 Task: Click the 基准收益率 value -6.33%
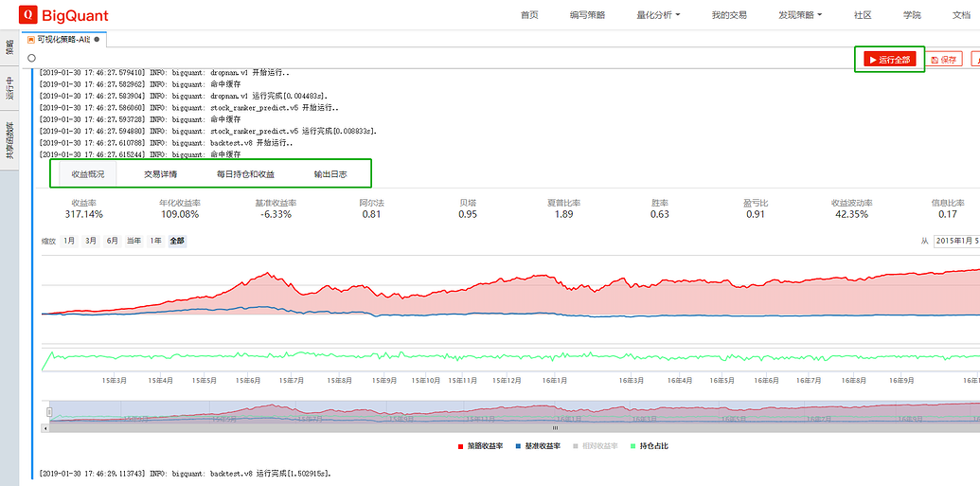coord(276,214)
